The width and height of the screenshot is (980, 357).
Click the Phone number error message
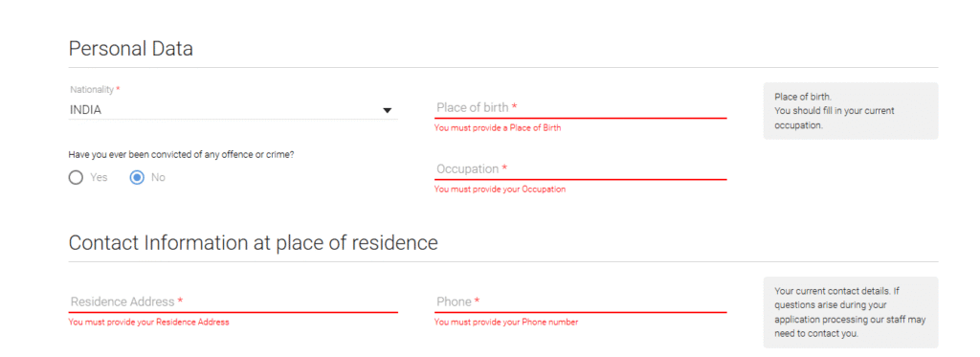pos(506,322)
